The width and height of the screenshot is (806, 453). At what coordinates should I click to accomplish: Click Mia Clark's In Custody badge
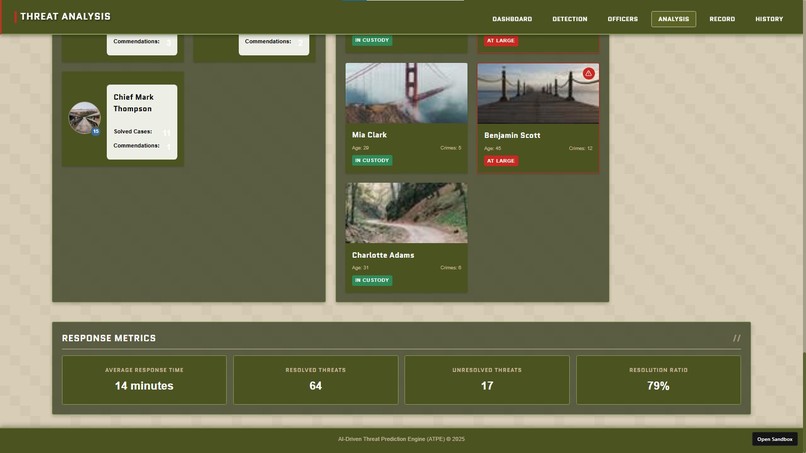[372, 160]
